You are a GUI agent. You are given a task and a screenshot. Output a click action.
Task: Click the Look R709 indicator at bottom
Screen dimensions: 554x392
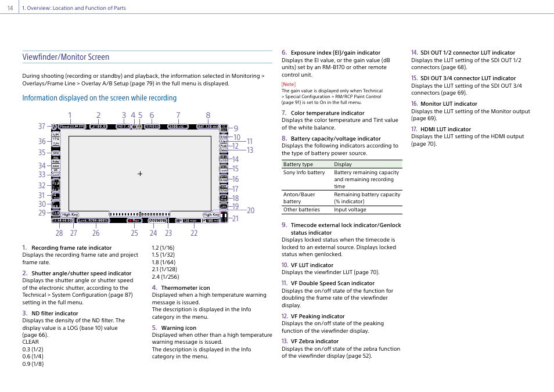click(x=93, y=221)
